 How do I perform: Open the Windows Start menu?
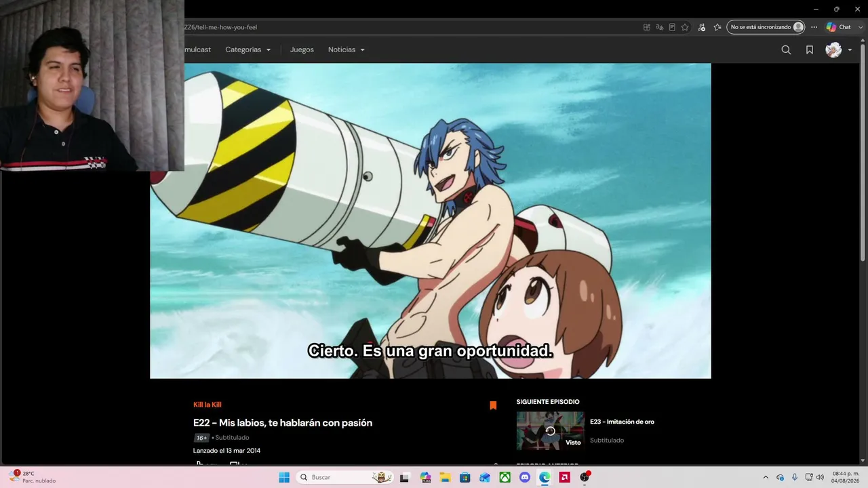point(284,477)
